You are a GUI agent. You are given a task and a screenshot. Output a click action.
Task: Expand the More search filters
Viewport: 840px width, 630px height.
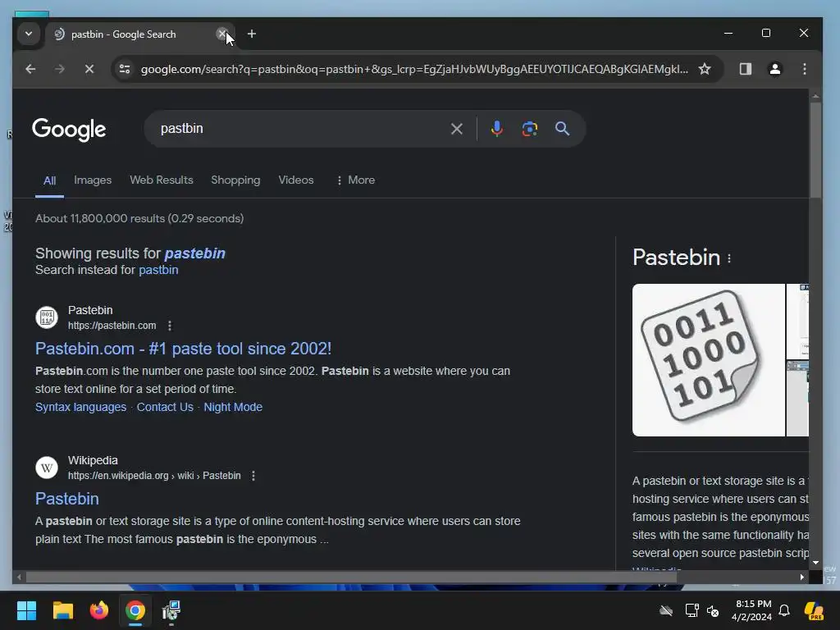click(356, 180)
